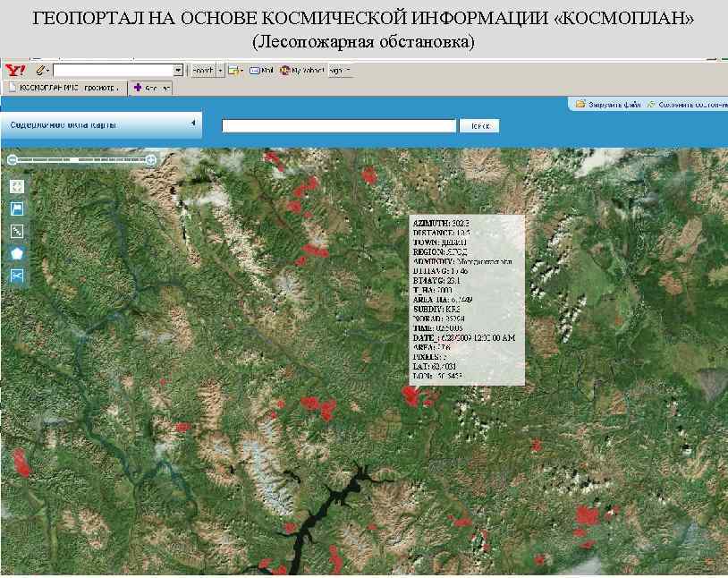
Task: Click the Add tab button
Action: coord(150,88)
